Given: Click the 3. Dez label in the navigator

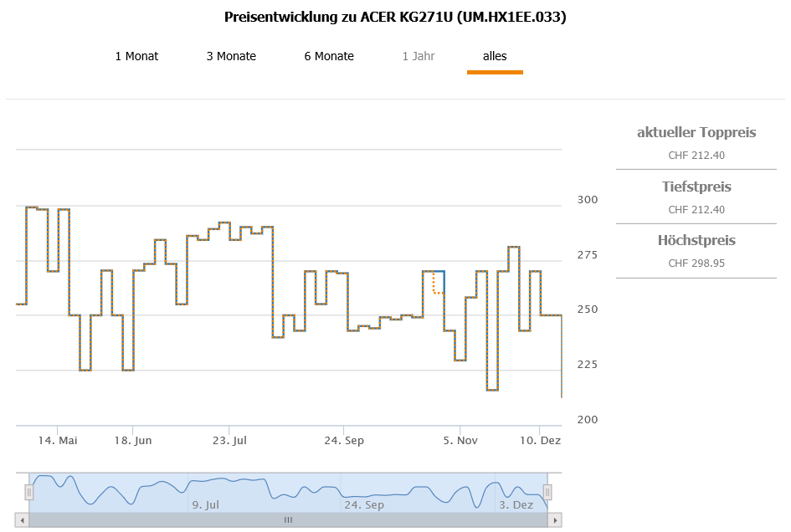Looking at the screenshot, I should [516, 505].
